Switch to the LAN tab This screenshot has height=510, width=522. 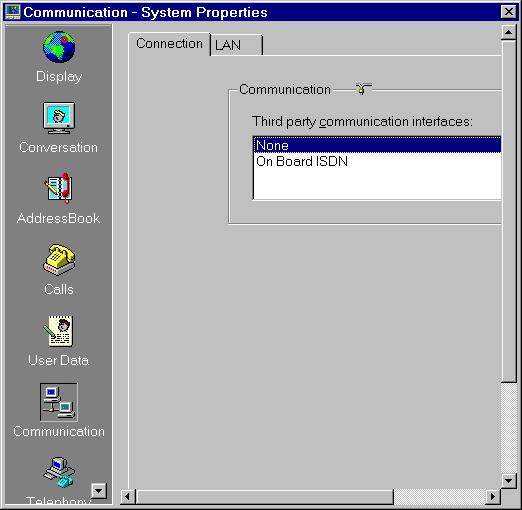coord(236,45)
